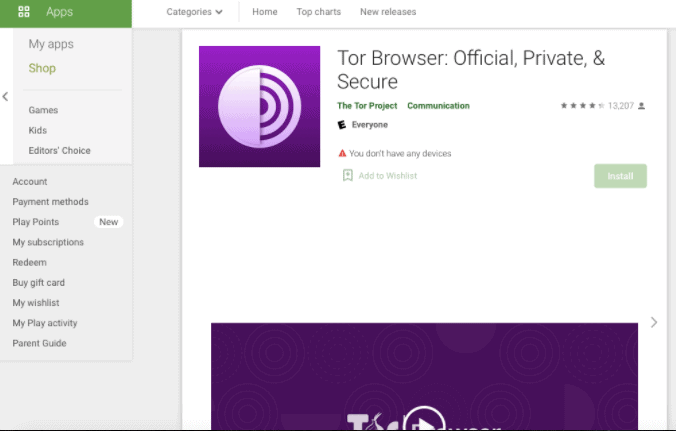Click Add to Wishlist
Image resolution: width=676 pixels, height=431 pixels.
click(388, 176)
